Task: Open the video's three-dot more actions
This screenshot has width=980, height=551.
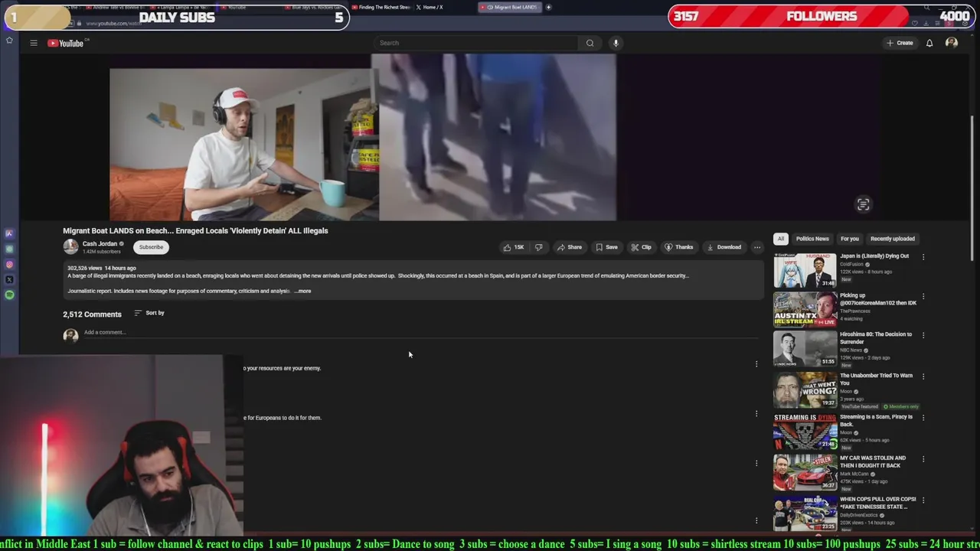Action: click(x=757, y=247)
